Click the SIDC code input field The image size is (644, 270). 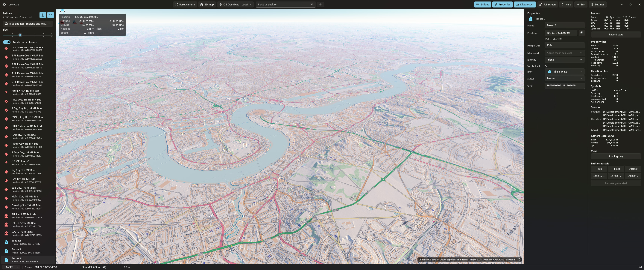tap(564, 86)
